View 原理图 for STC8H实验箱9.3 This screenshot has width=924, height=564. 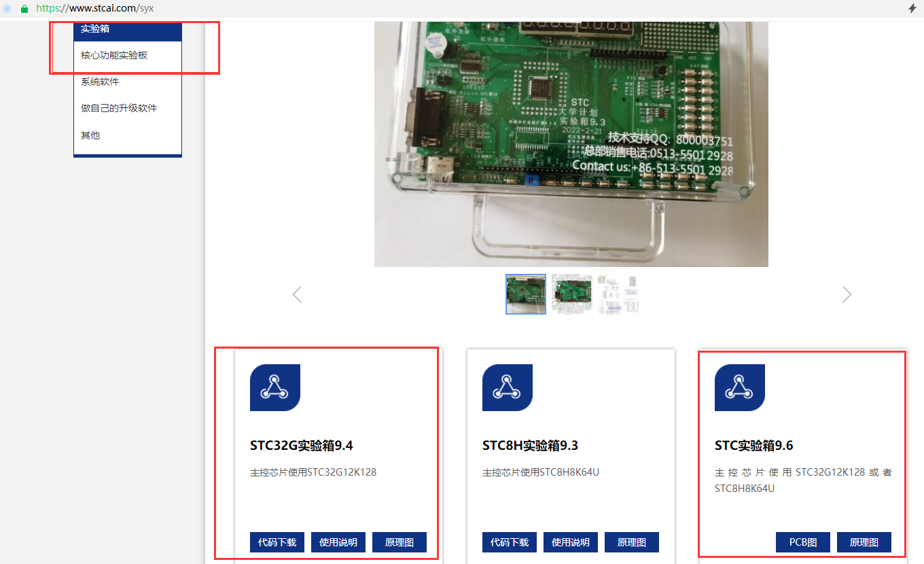632,542
